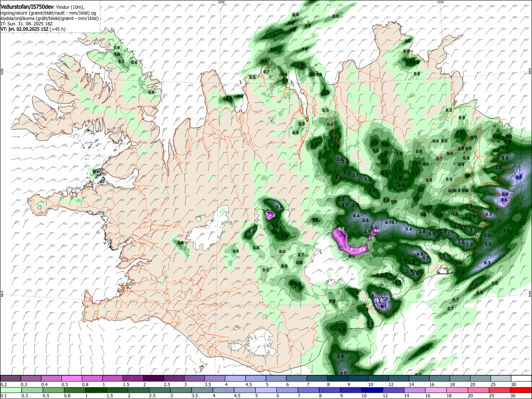The image size is (532, 399).
Task: Click the red 30 swatch in the bottom legend row
Action: pos(520,390)
